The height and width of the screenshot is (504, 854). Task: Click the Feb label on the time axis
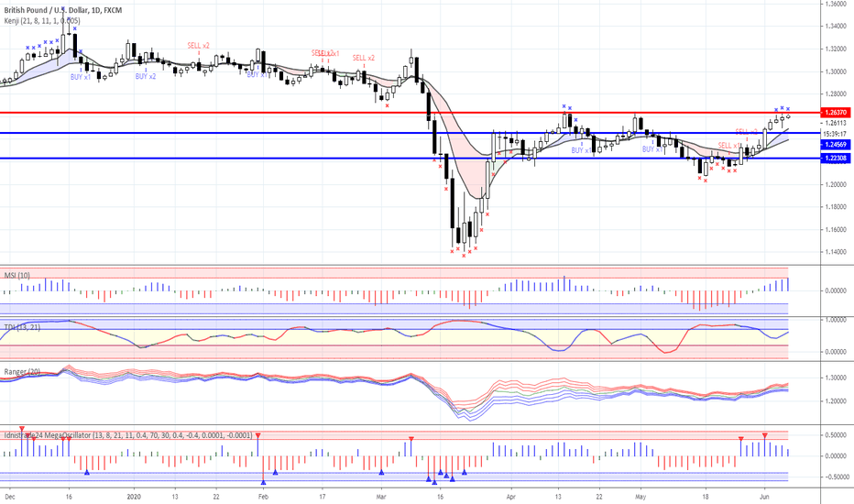[263, 497]
